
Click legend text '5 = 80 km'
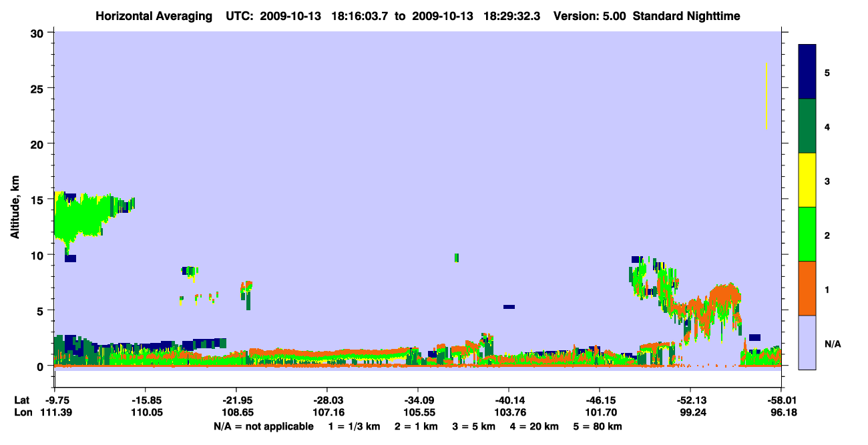click(598, 426)
